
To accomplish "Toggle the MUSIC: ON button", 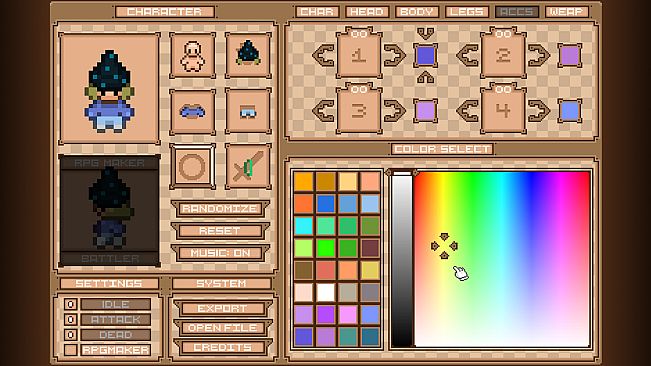I will pos(220,253).
